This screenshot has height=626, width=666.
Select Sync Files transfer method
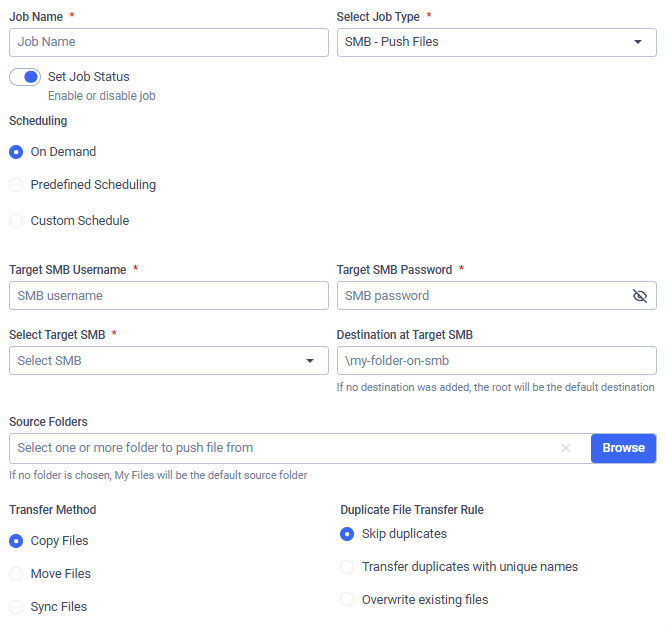pyautogui.click(x=16, y=607)
